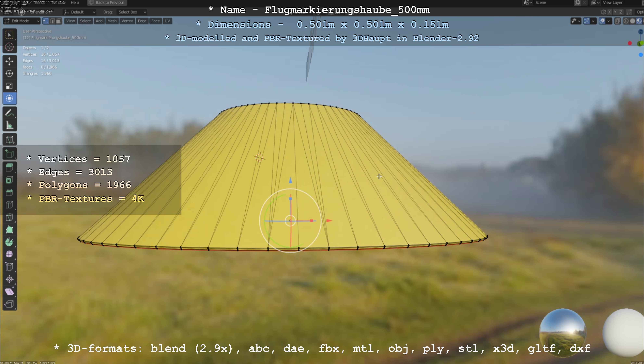Switch to solid shading
Viewport: 644px width, 364px height.
pos(632,21)
